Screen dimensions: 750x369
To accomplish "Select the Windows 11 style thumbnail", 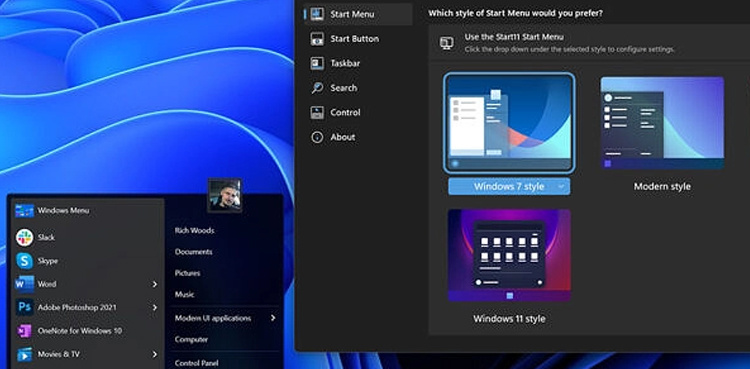I will point(509,255).
